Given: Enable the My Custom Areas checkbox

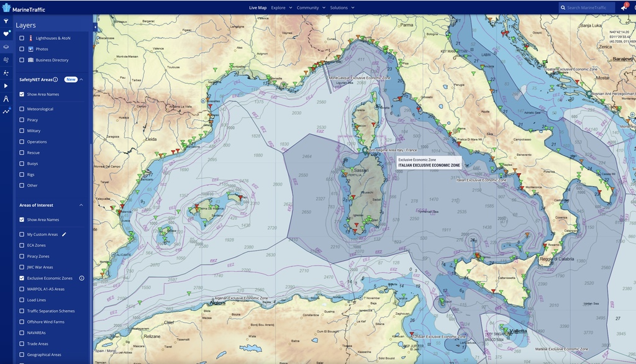Looking at the screenshot, I should click(x=22, y=235).
